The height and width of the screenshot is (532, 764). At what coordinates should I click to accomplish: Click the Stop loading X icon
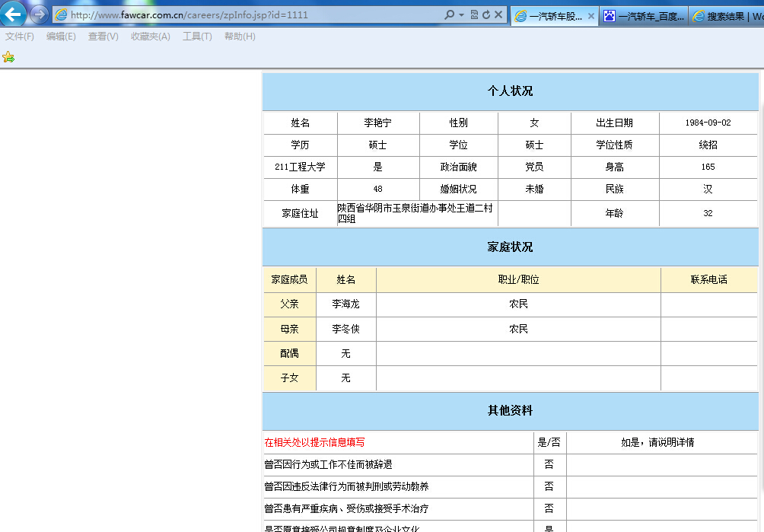pos(498,14)
